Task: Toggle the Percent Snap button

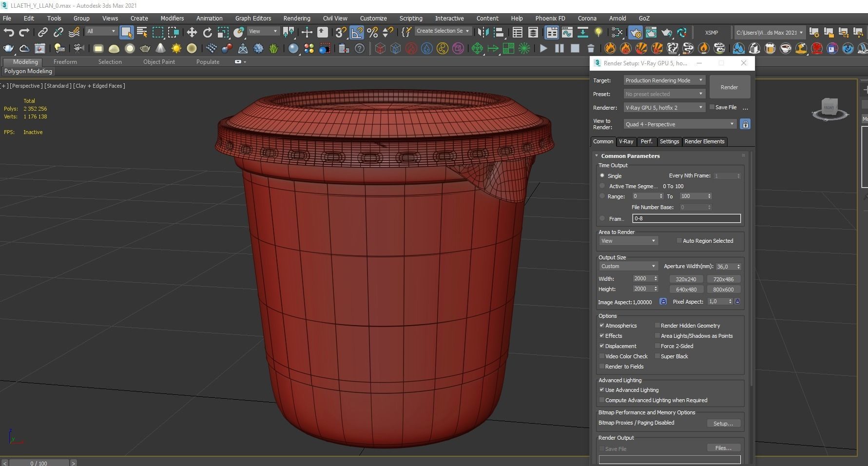Action: pyautogui.click(x=372, y=32)
